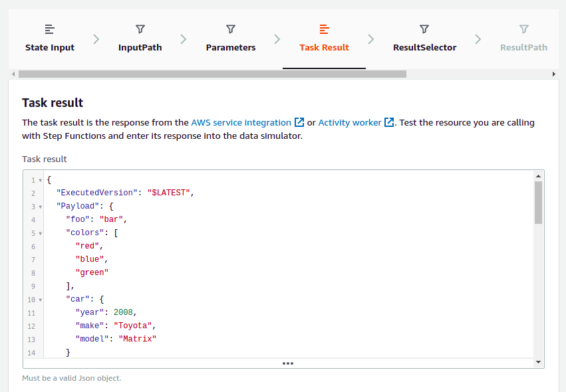Click external link icon after Activity worker
Image resolution: width=566 pixels, height=392 pixels.
tap(389, 123)
